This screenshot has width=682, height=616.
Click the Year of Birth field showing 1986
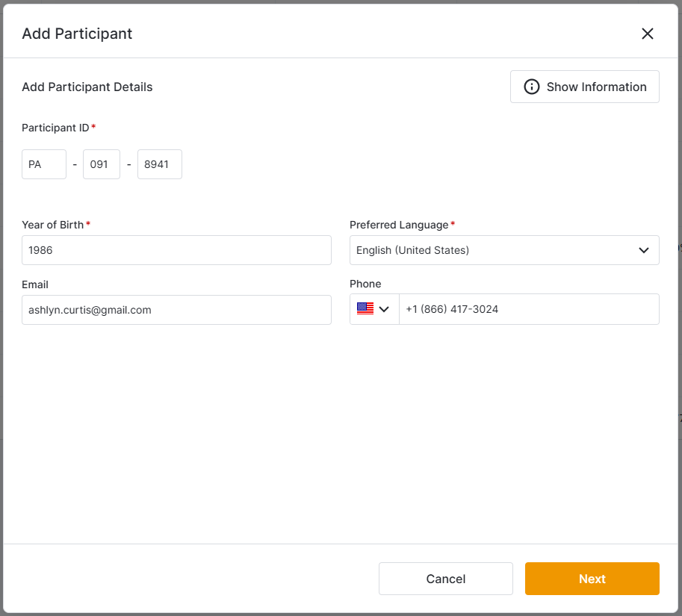(176, 250)
